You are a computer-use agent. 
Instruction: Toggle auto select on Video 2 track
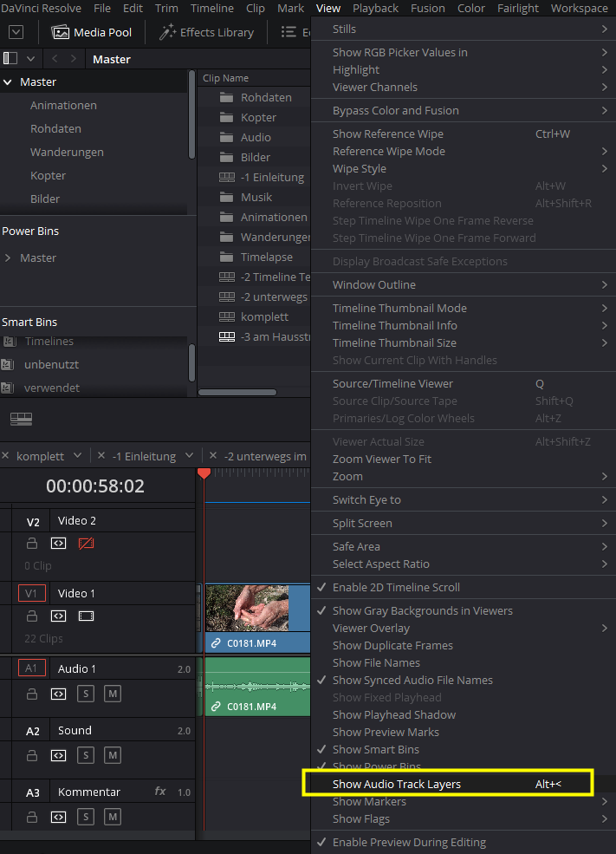coord(58,543)
